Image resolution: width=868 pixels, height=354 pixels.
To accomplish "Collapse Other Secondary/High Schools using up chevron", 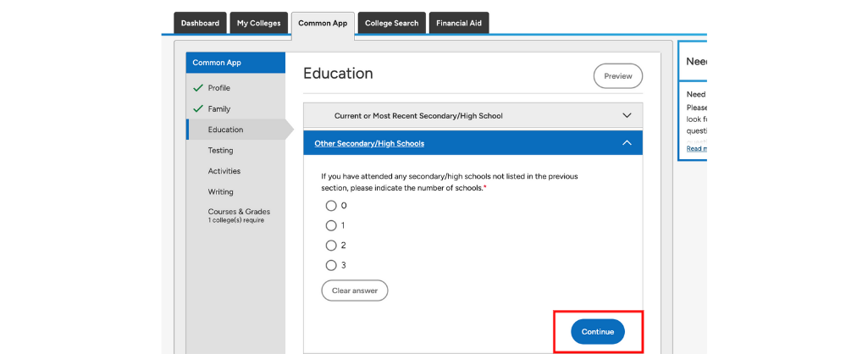I will tap(627, 143).
